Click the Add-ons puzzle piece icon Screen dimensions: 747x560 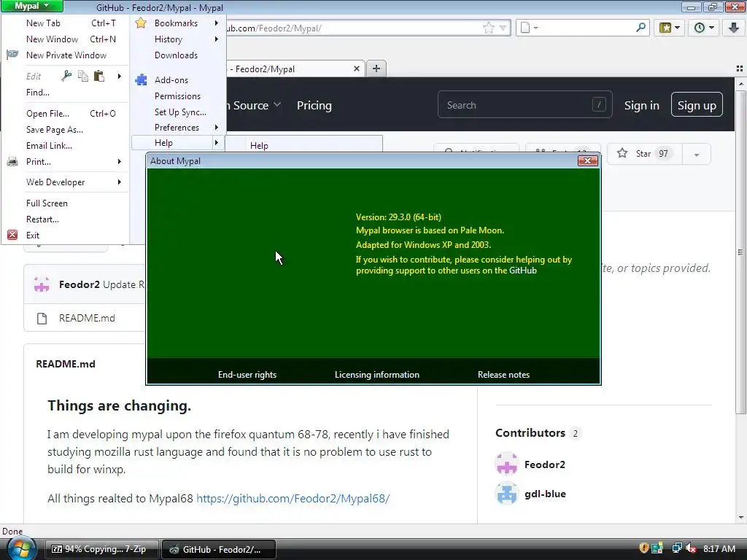click(141, 79)
